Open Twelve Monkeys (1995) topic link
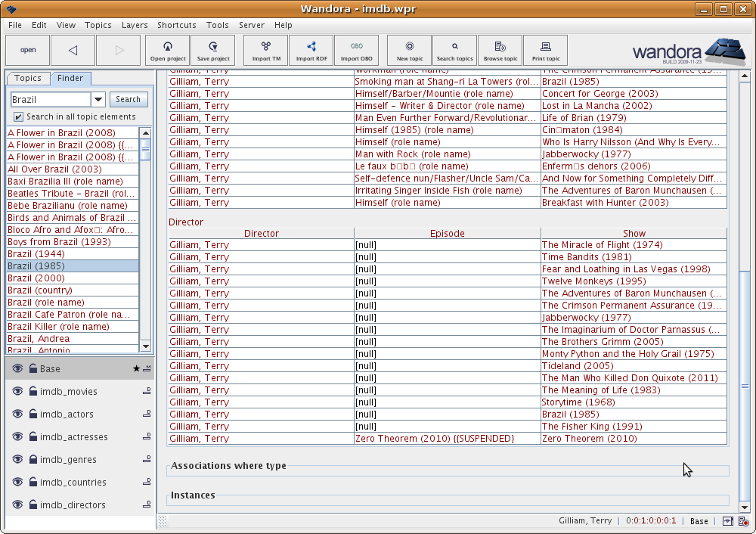The height and width of the screenshot is (534, 756). [593, 281]
